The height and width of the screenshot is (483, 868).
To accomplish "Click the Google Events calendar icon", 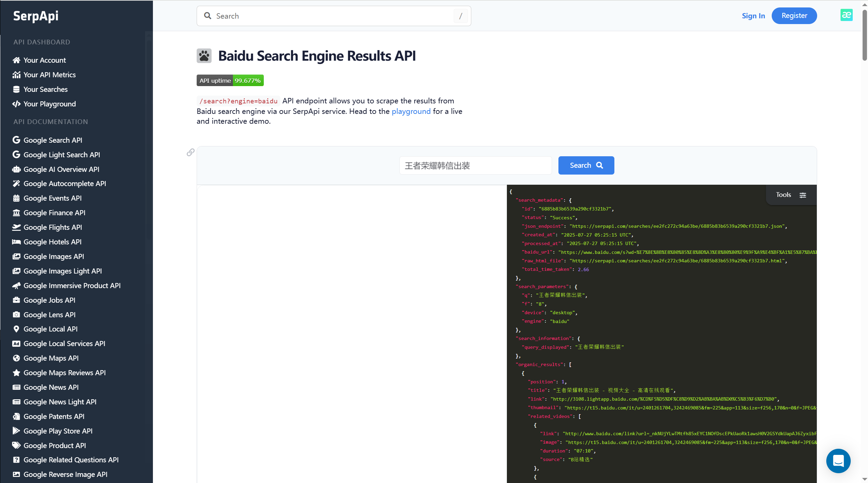I will tap(16, 198).
